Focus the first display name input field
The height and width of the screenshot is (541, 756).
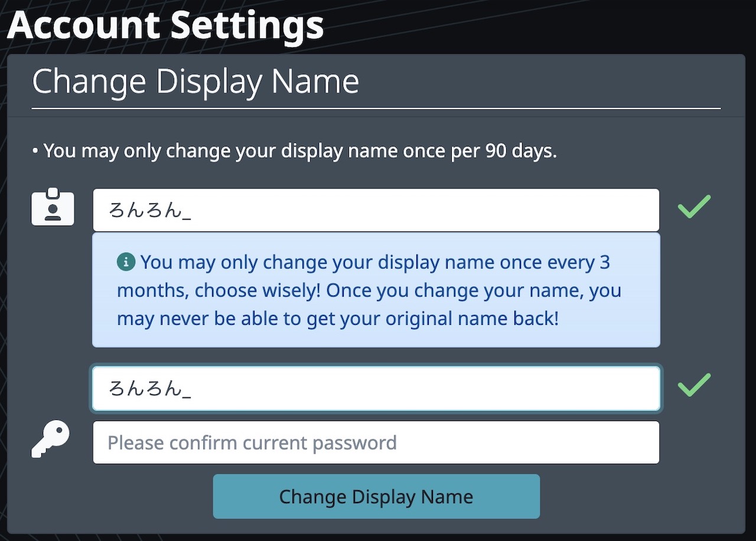pos(376,210)
